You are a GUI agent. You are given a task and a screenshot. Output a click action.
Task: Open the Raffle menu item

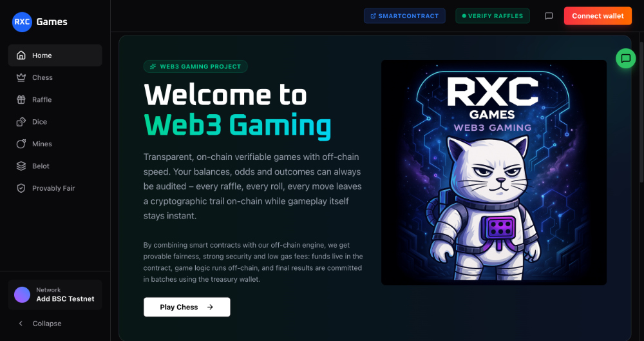click(42, 100)
